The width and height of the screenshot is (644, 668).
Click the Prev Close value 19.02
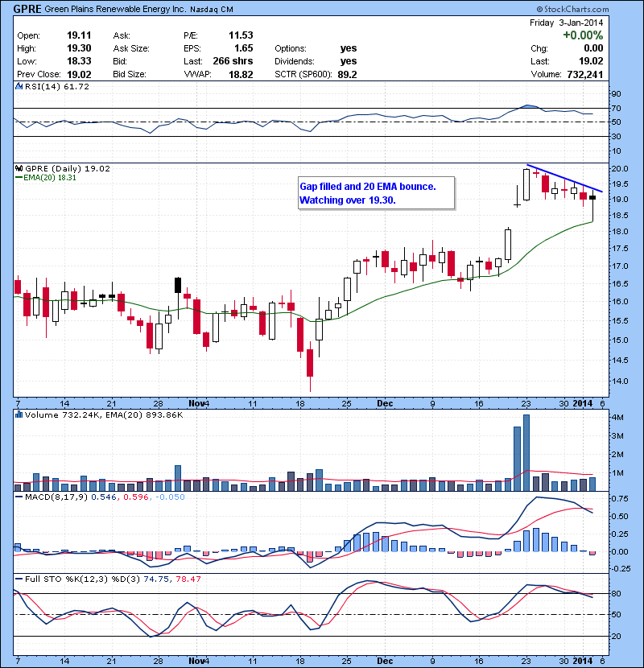click(x=79, y=75)
